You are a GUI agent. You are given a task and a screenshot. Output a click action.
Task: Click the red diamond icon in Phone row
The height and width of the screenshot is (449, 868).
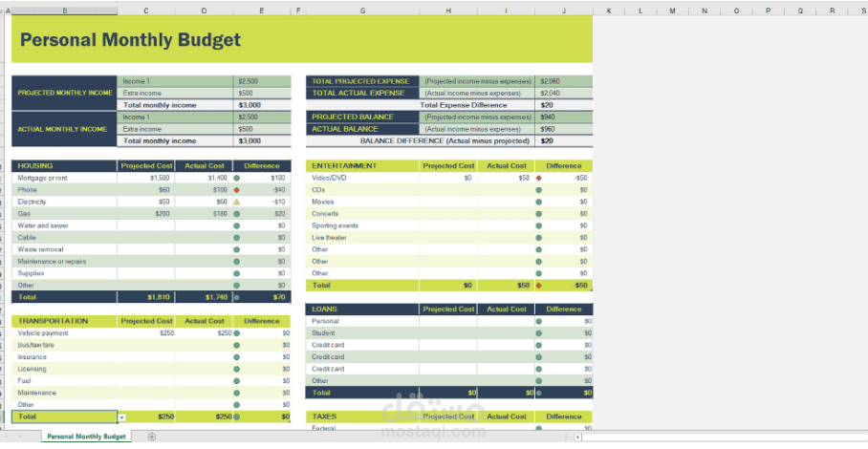click(x=237, y=190)
